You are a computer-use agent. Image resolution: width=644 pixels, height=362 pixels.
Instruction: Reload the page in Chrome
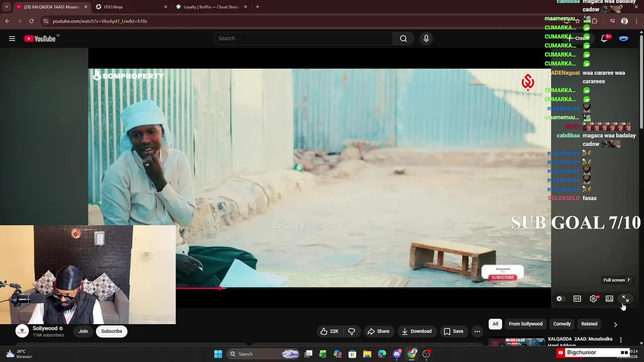point(31,21)
